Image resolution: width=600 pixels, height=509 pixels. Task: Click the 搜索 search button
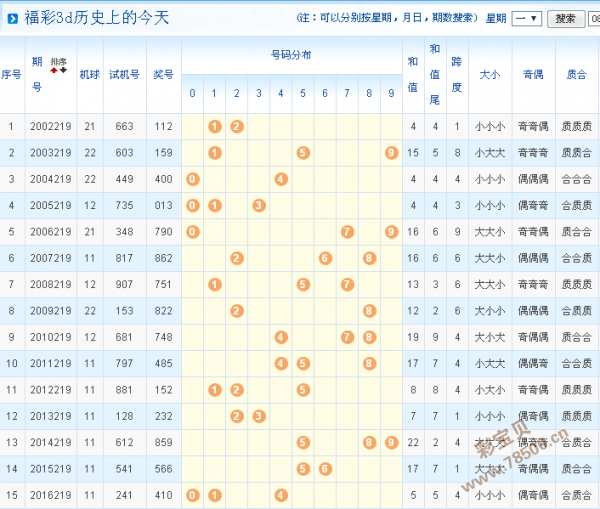click(x=566, y=18)
